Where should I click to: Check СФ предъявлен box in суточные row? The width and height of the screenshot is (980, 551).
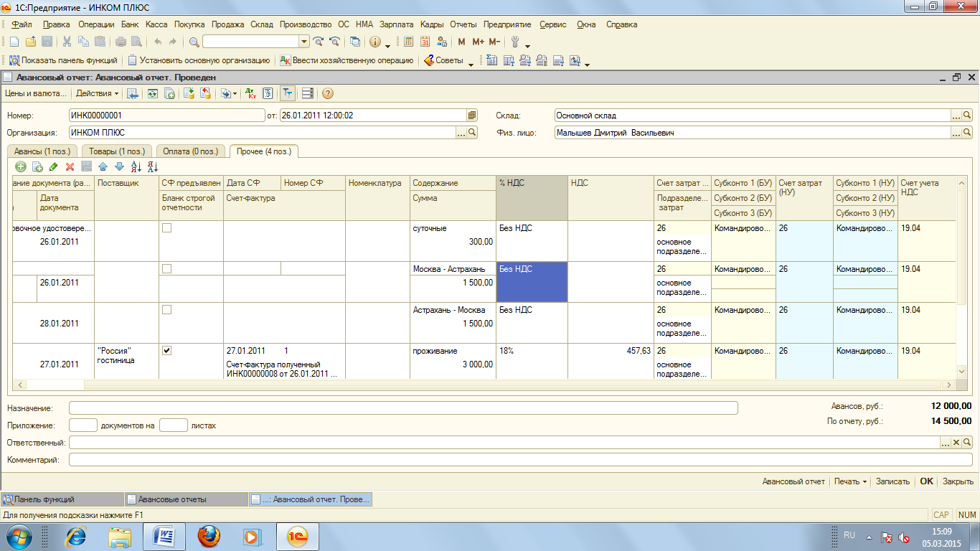(x=166, y=228)
